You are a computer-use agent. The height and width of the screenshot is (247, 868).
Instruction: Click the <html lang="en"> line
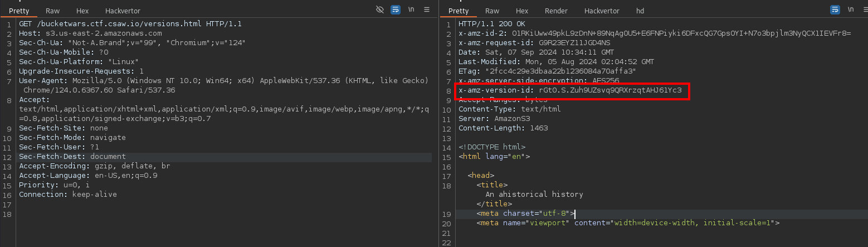494,157
